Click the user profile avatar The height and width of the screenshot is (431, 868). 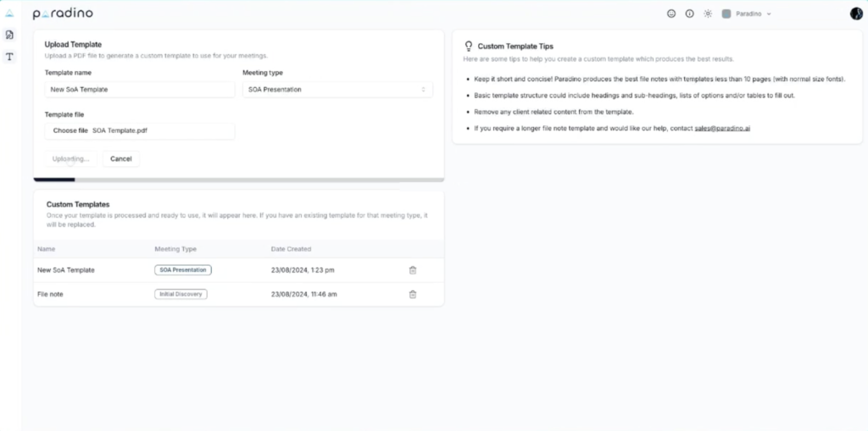[855, 14]
